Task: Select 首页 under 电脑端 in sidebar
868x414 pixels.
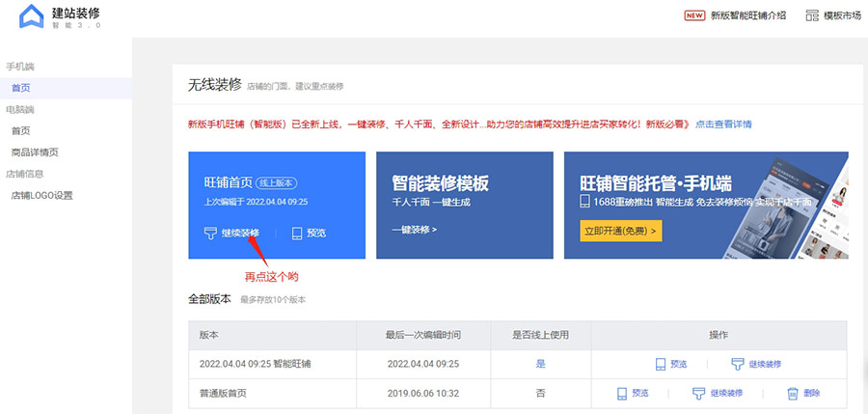Action: pyautogui.click(x=21, y=131)
